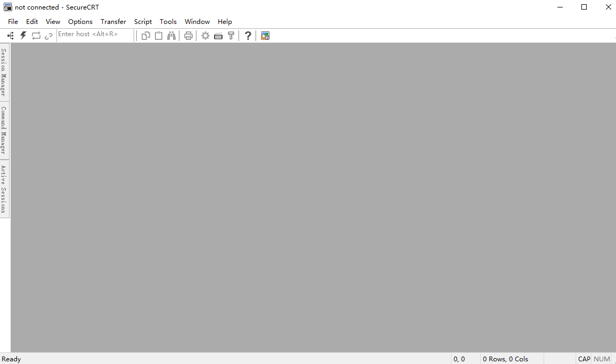Launch SecureFX icon in toolbar
616x364 pixels.
(265, 36)
